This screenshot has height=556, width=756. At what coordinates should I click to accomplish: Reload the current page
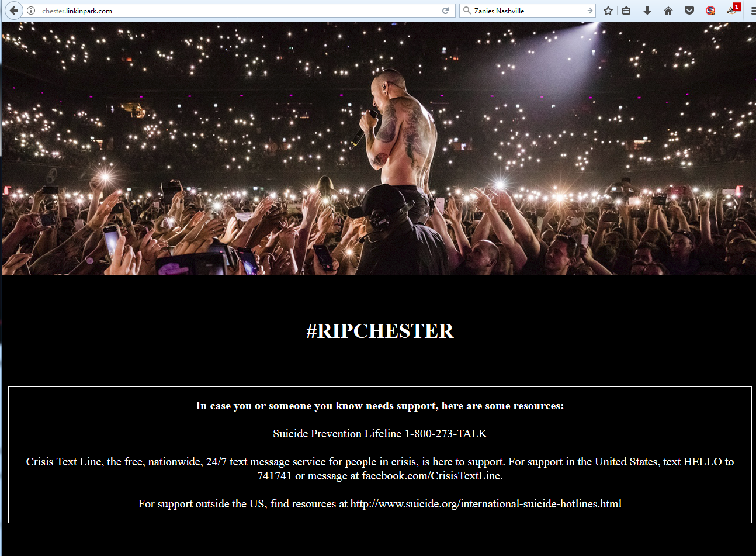[x=445, y=11]
